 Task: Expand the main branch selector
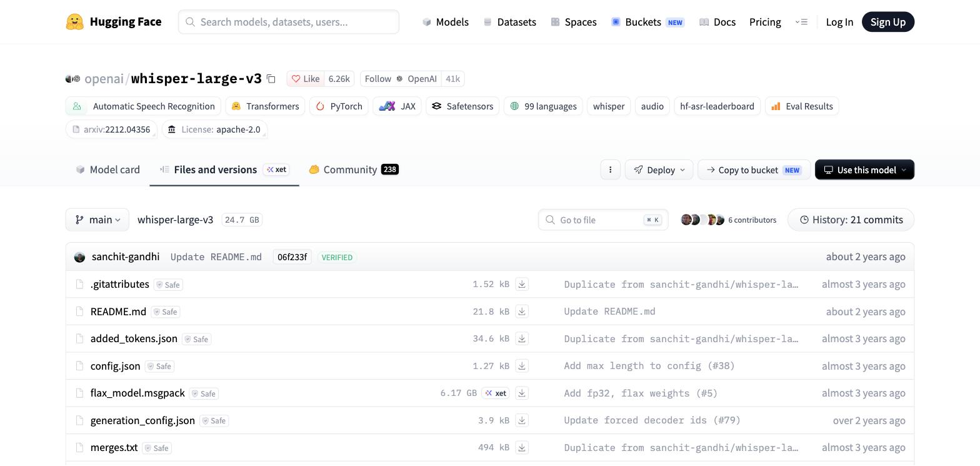[97, 220]
